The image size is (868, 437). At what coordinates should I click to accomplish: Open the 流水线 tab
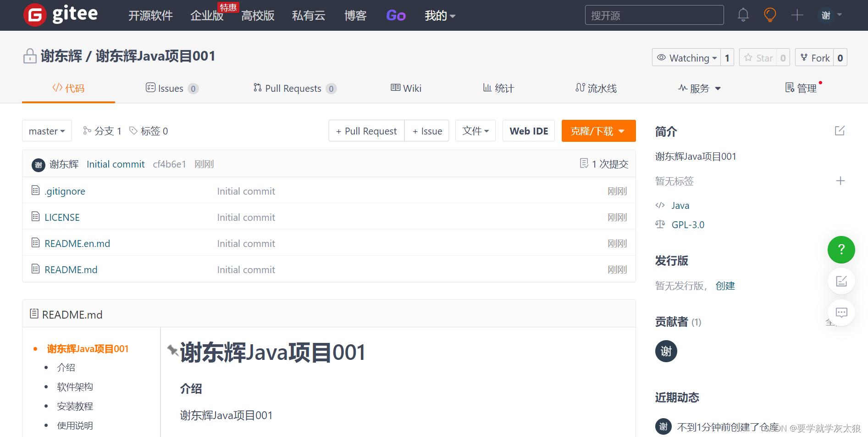596,88
